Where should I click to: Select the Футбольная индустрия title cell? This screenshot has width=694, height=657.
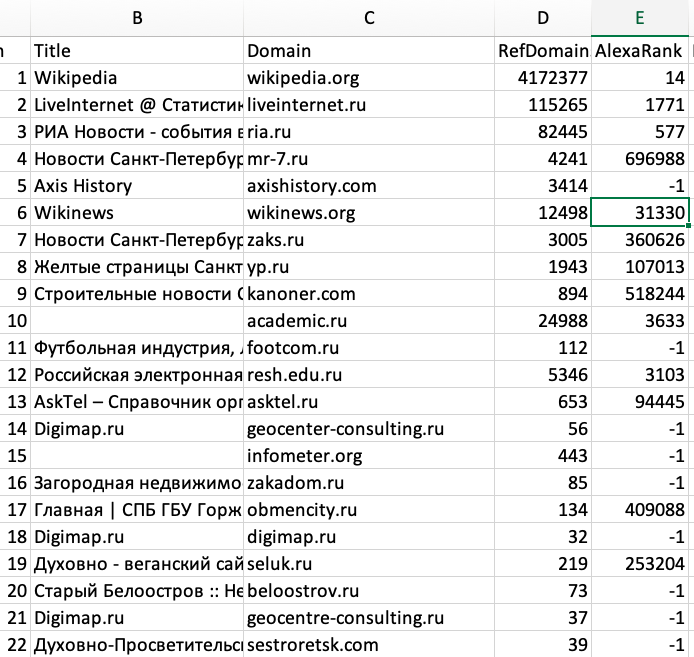point(137,348)
